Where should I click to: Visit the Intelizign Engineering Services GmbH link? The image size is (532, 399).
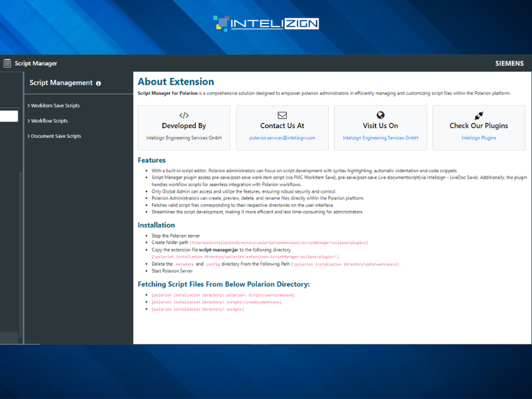click(381, 137)
